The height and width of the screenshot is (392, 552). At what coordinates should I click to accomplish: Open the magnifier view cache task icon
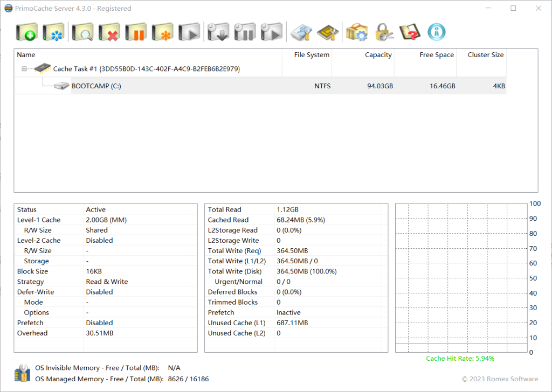click(82, 32)
